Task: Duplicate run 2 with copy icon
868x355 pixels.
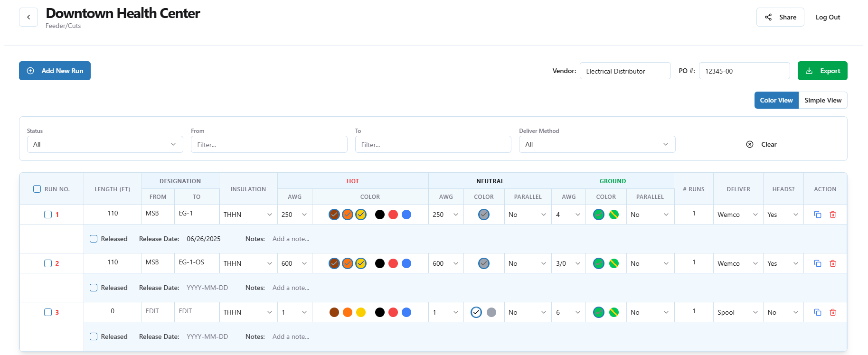Action: [x=818, y=263]
